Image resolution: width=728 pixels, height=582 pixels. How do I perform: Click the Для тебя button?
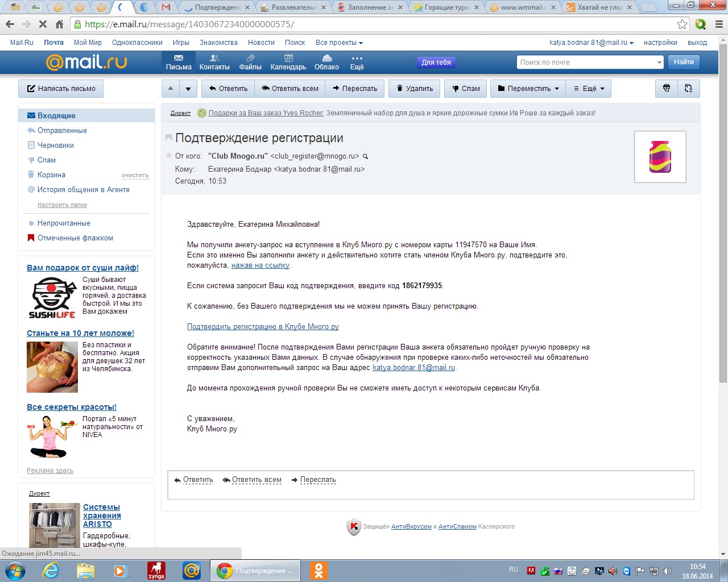tap(436, 63)
